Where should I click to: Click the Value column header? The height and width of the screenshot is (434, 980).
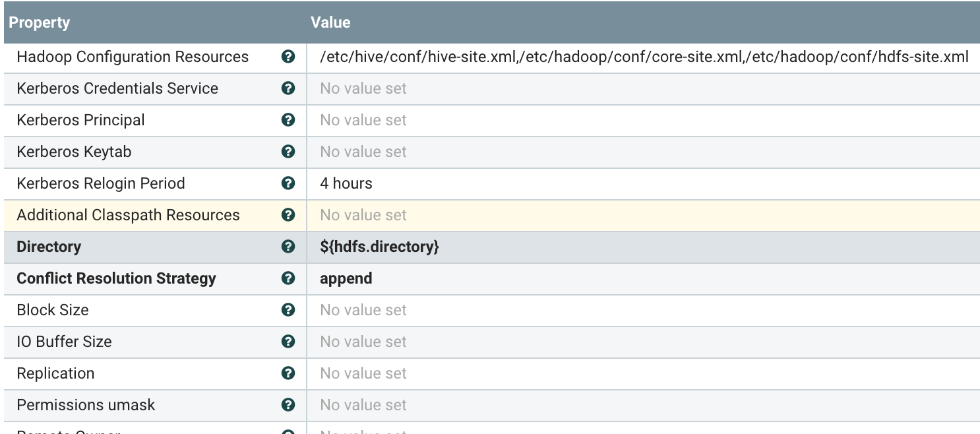(x=330, y=22)
